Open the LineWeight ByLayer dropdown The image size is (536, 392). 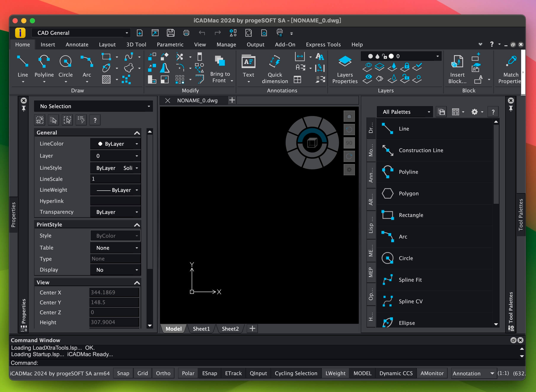(115, 190)
